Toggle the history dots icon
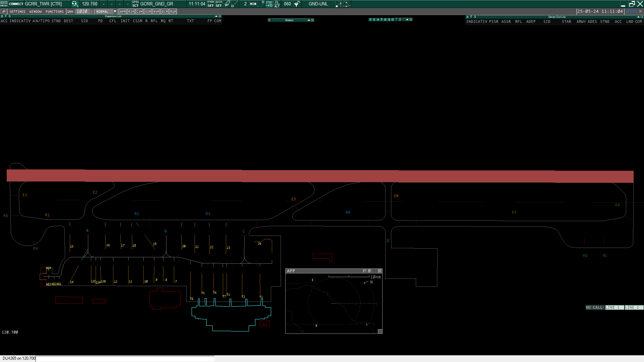This screenshot has width=644, height=362. pyautogui.click(x=261, y=4)
